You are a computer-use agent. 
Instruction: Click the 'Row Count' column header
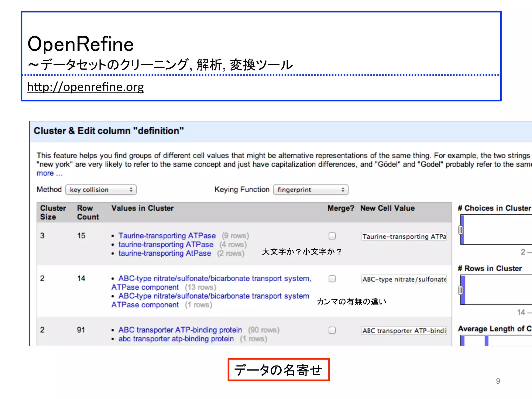click(88, 212)
